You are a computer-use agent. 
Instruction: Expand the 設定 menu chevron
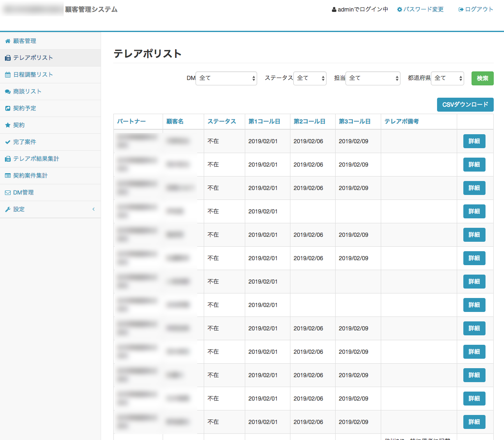pos(94,209)
